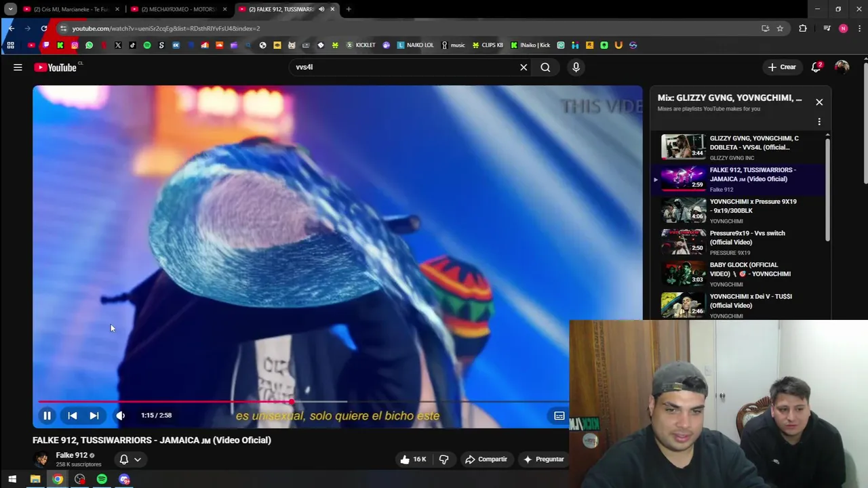Open the YouTube guide hamburger menu
The image size is (868, 488).
coord(18,67)
